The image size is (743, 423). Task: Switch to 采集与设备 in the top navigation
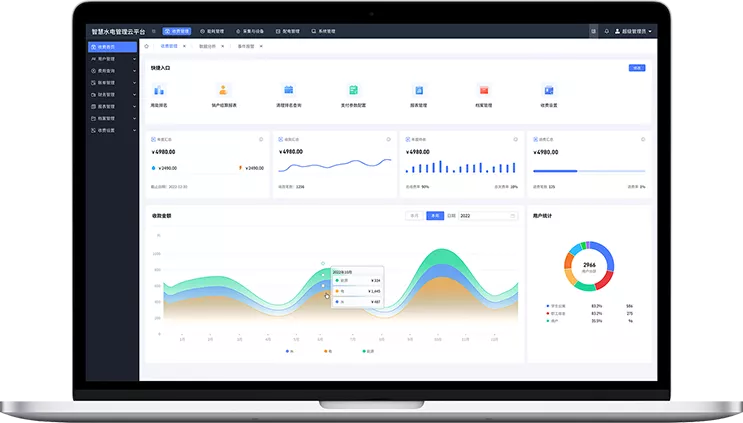(250, 31)
